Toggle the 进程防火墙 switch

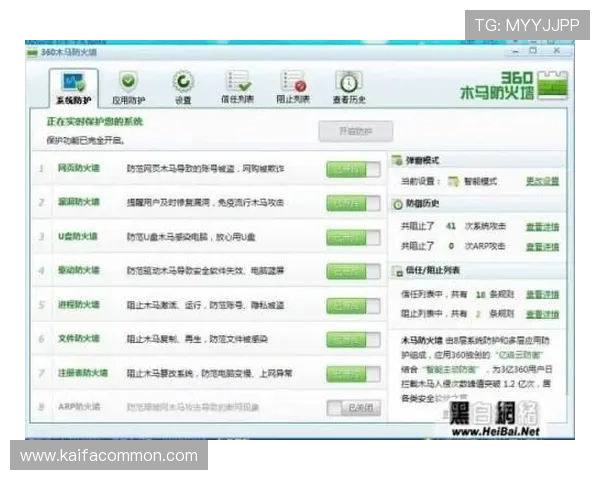pyautogui.click(x=353, y=306)
